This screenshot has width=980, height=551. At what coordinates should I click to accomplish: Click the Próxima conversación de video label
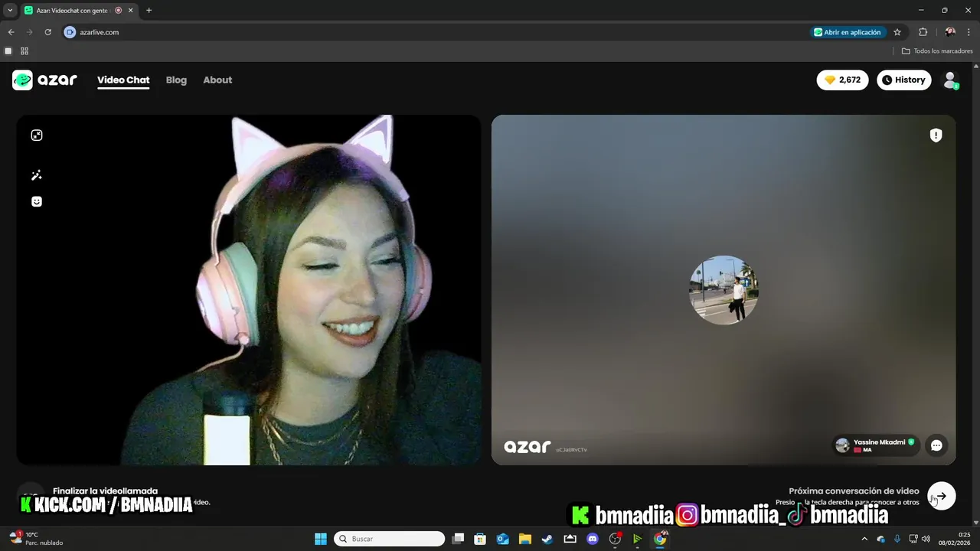[854, 491]
